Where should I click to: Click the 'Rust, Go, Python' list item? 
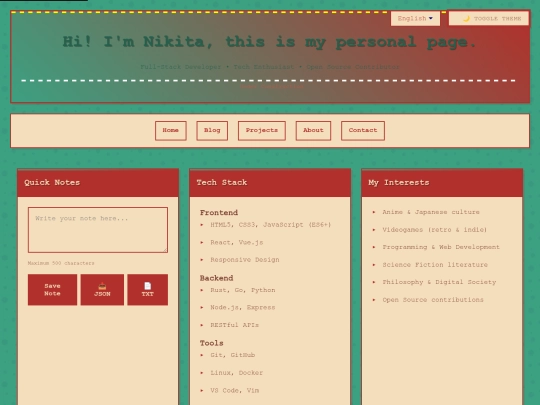point(243,290)
